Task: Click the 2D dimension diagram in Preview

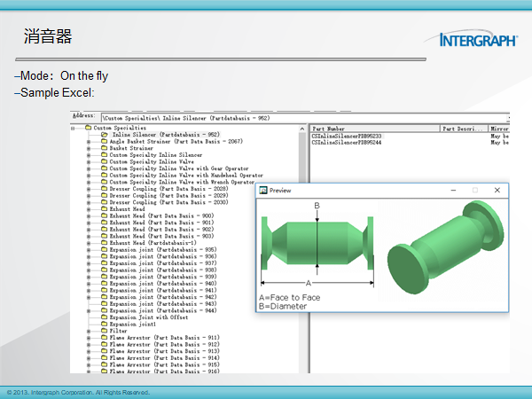Action: pyautogui.click(x=317, y=245)
